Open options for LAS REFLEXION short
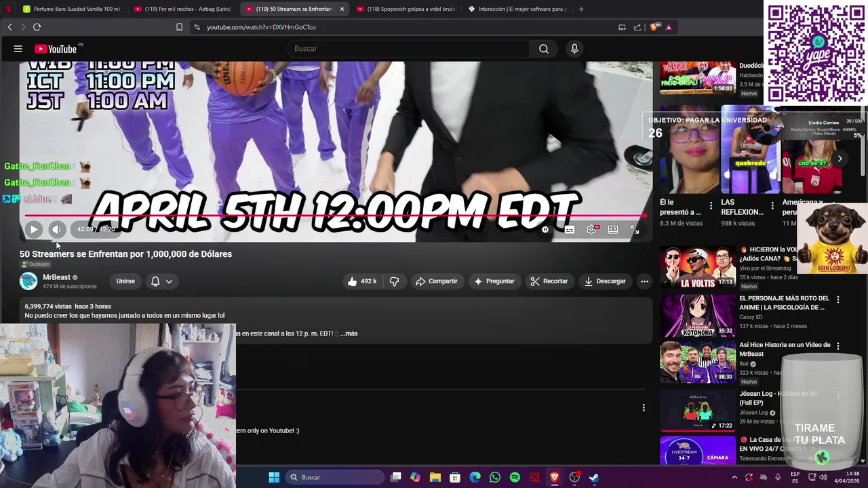Viewport: 868px width, 488px height. 772,205
